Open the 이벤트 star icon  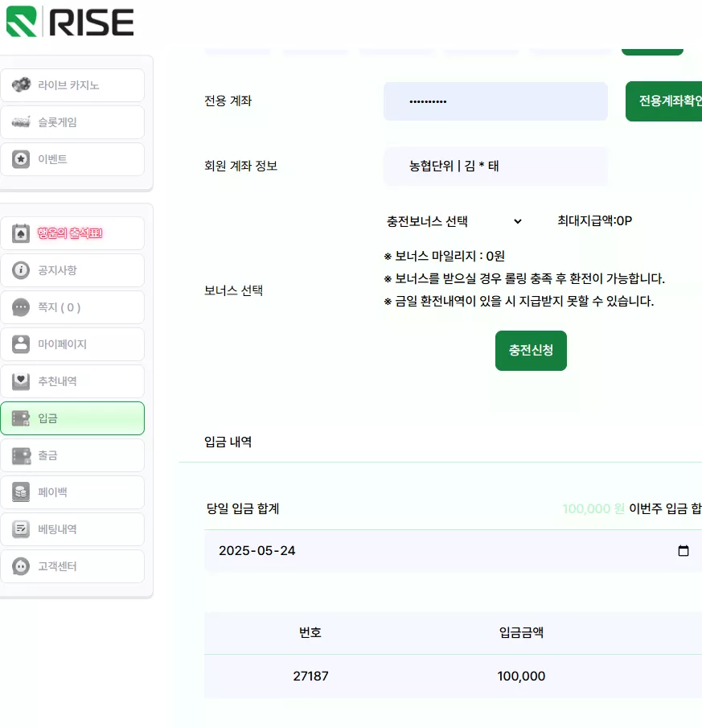click(21, 159)
